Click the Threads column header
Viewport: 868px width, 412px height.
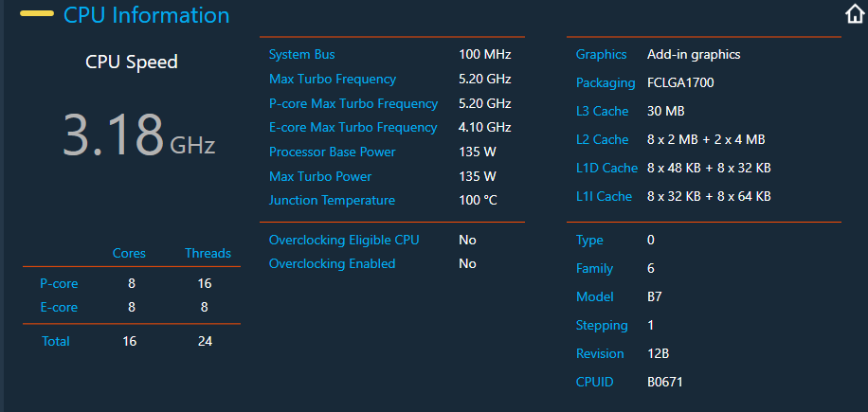[x=208, y=253]
